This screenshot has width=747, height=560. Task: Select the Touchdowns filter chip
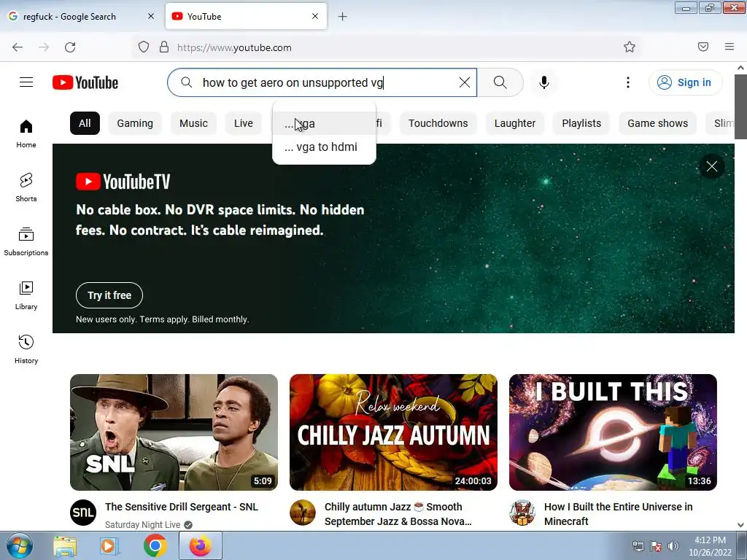pyautogui.click(x=438, y=123)
